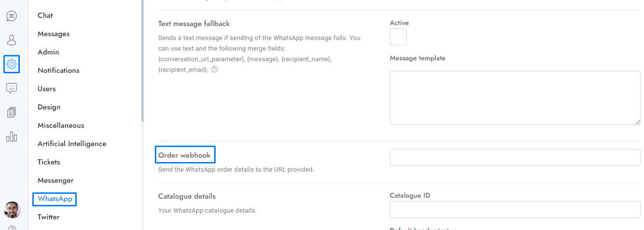Open the Reports bar chart icon
Screen dimensions: 644x230
tap(12, 137)
